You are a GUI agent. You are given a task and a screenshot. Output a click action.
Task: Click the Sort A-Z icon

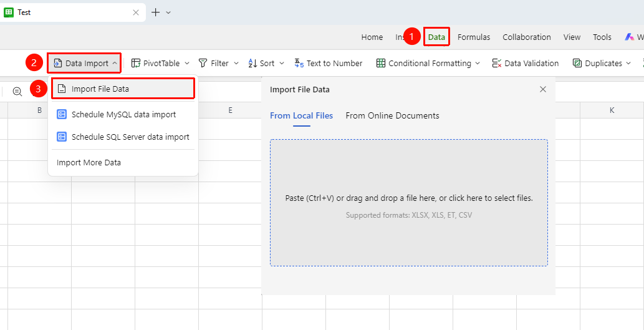pos(252,63)
